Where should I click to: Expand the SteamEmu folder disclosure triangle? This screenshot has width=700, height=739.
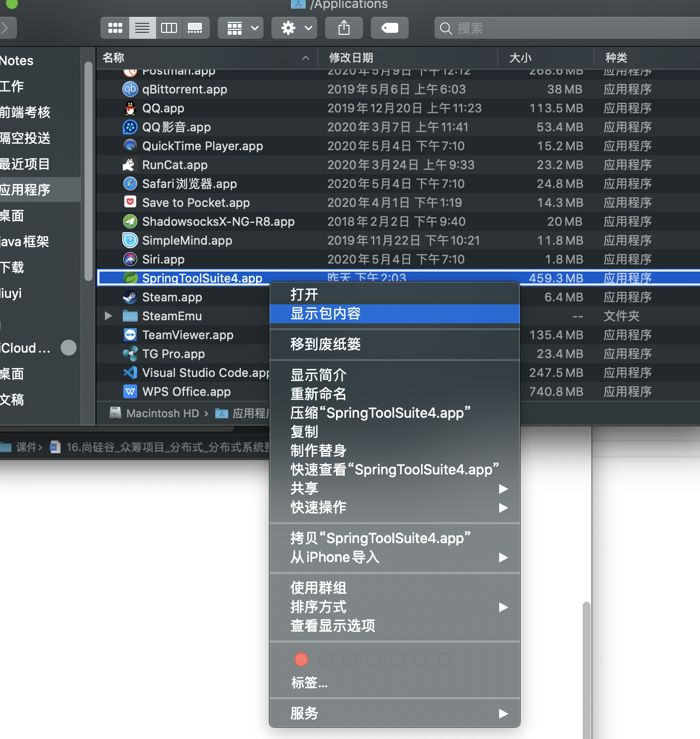(107, 316)
